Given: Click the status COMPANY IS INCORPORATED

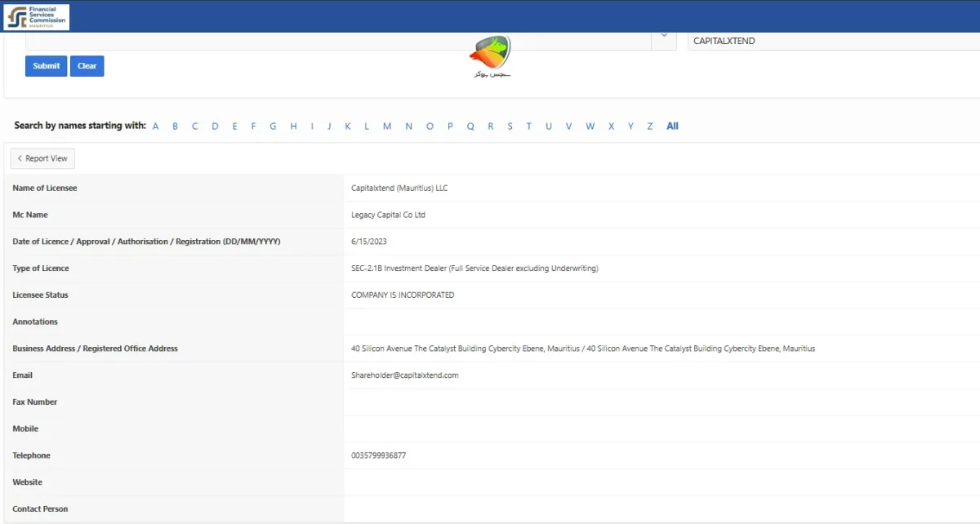Looking at the screenshot, I should [x=403, y=295].
